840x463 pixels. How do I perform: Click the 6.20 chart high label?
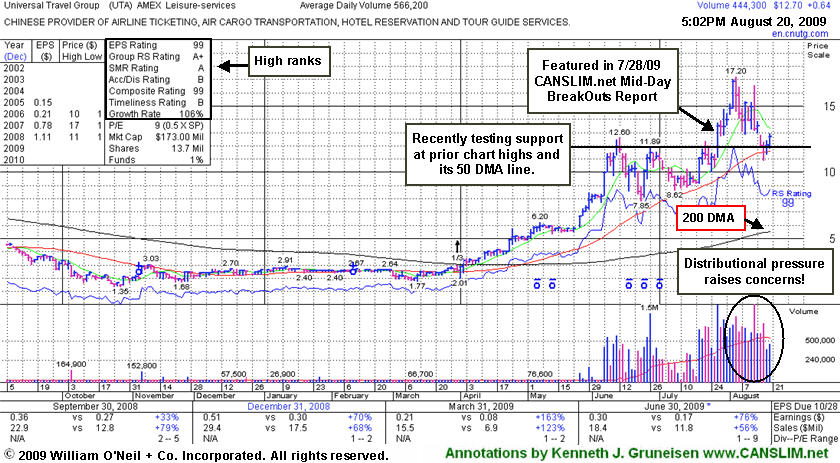(x=539, y=216)
